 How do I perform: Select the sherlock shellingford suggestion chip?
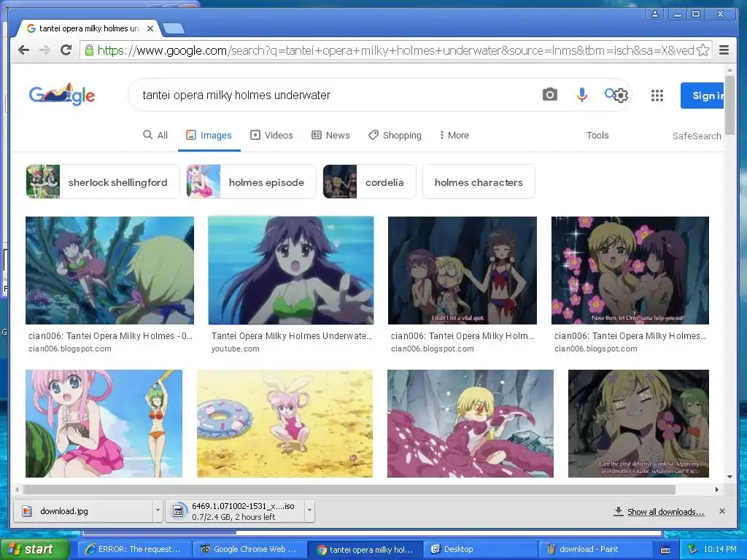pyautogui.click(x=103, y=182)
